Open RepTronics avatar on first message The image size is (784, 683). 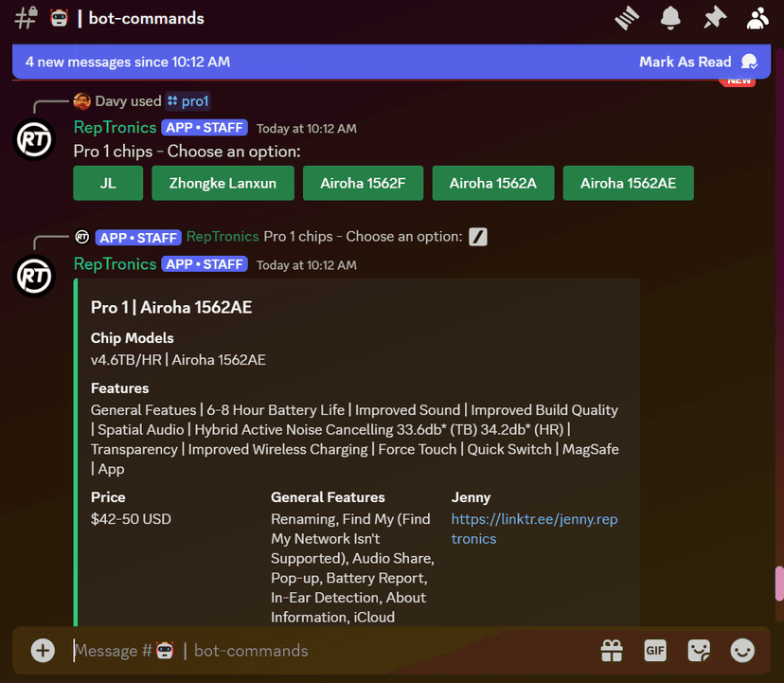(x=34, y=139)
